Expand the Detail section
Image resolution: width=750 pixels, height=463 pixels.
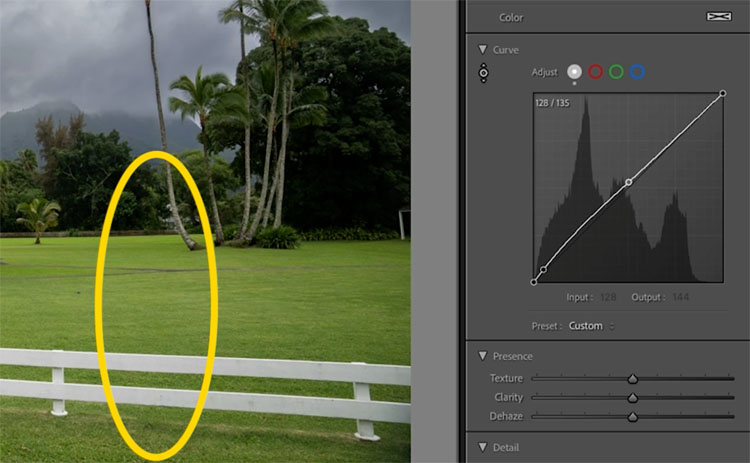pyautogui.click(x=482, y=447)
